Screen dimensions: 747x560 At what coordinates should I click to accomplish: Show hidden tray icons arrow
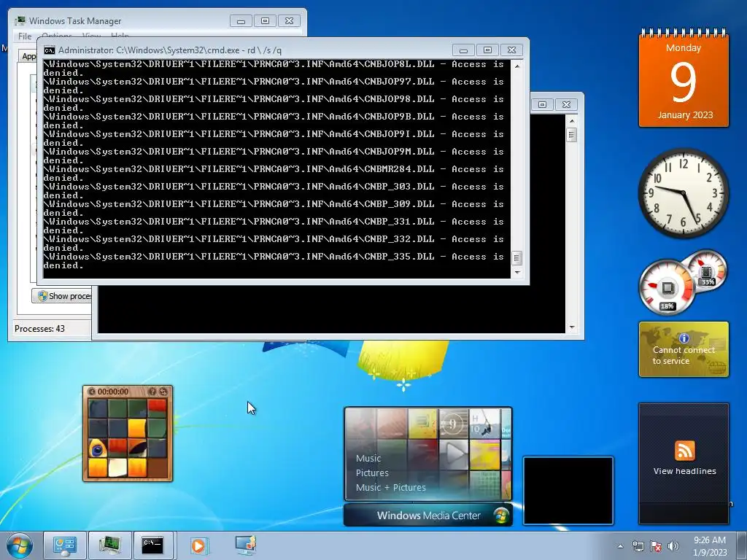[620, 546]
